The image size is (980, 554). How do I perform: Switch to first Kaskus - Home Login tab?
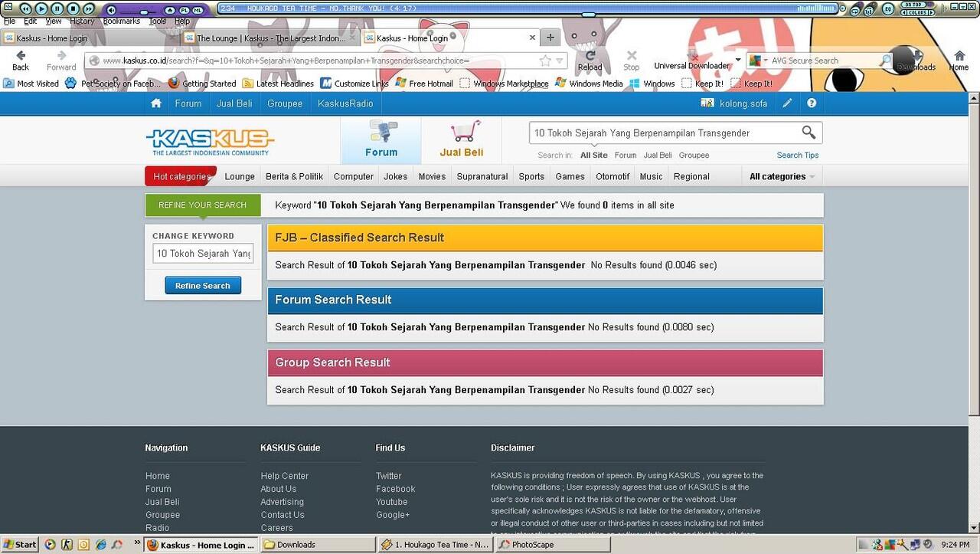[90, 38]
